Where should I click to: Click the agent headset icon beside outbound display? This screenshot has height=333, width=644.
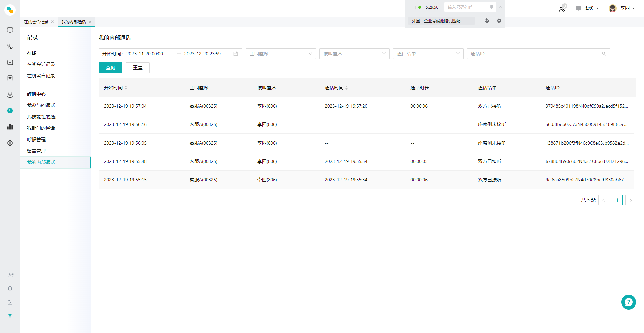(x=487, y=21)
